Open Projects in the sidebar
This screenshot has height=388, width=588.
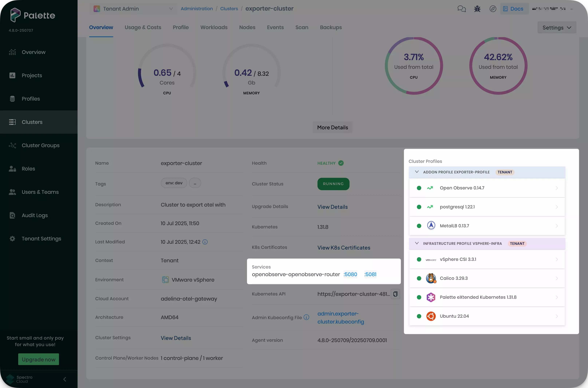tap(39, 75)
